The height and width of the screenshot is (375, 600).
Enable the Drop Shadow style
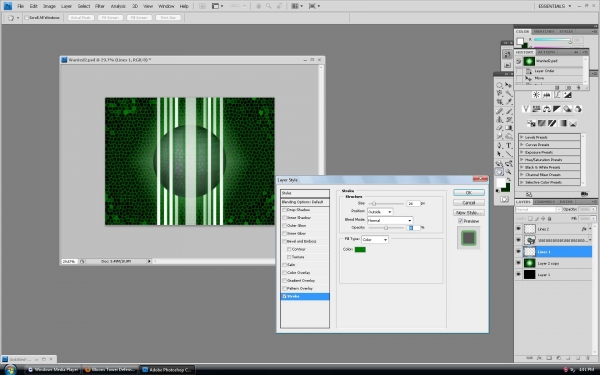tap(284, 210)
